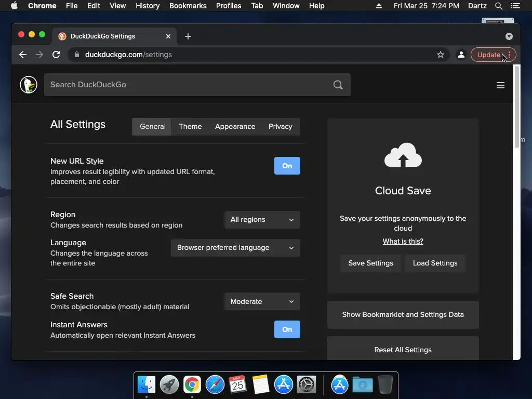Open the Language dropdown

click(x=235, y=248)
